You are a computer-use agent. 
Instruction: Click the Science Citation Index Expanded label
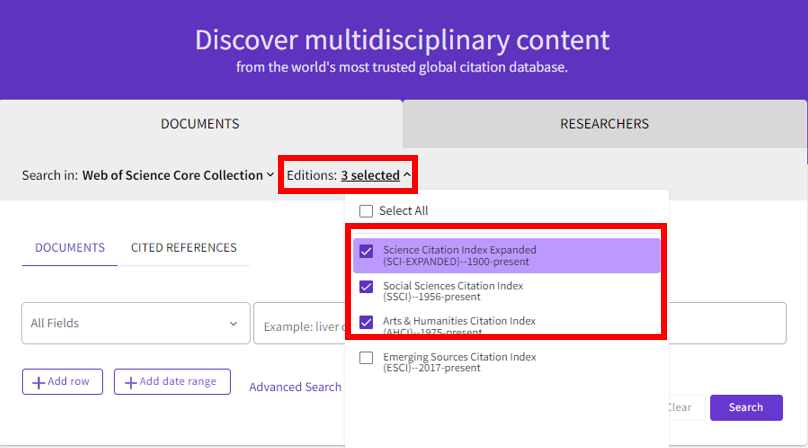click(x=460, y=256)
